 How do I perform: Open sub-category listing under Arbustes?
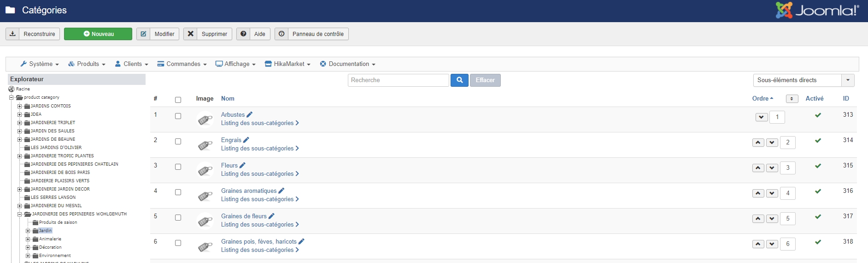260,123
